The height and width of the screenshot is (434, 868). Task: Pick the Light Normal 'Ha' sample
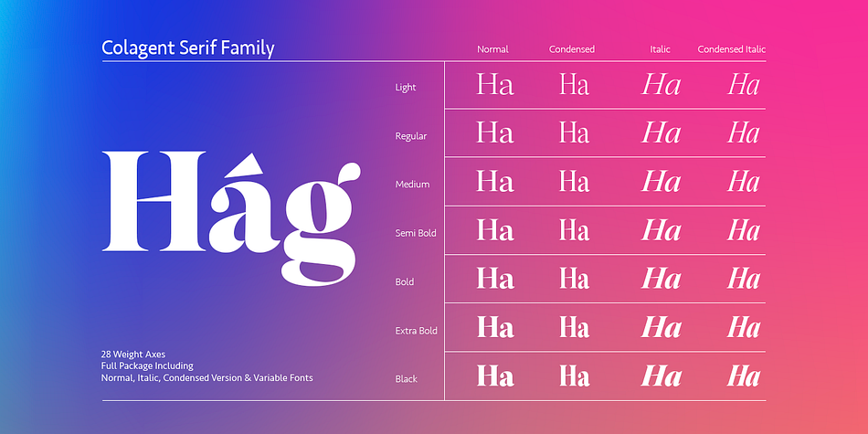[495, 85]
